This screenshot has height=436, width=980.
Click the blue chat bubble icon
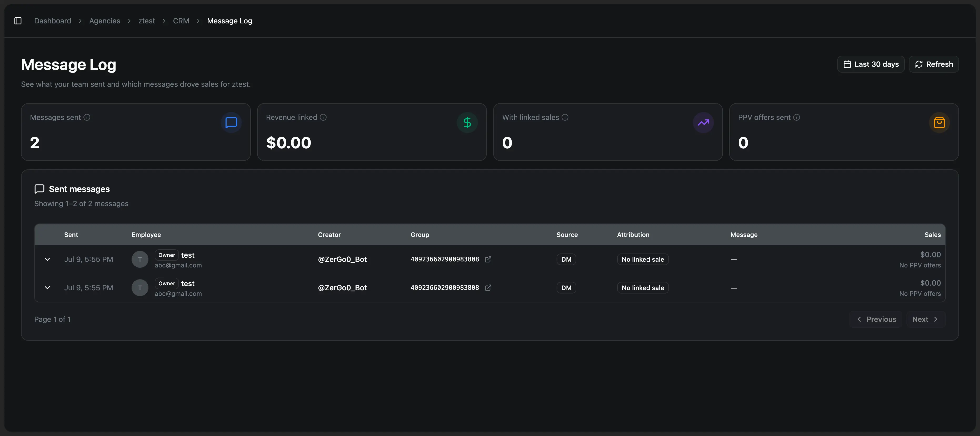pyautogui.click(x=231, y=123)
